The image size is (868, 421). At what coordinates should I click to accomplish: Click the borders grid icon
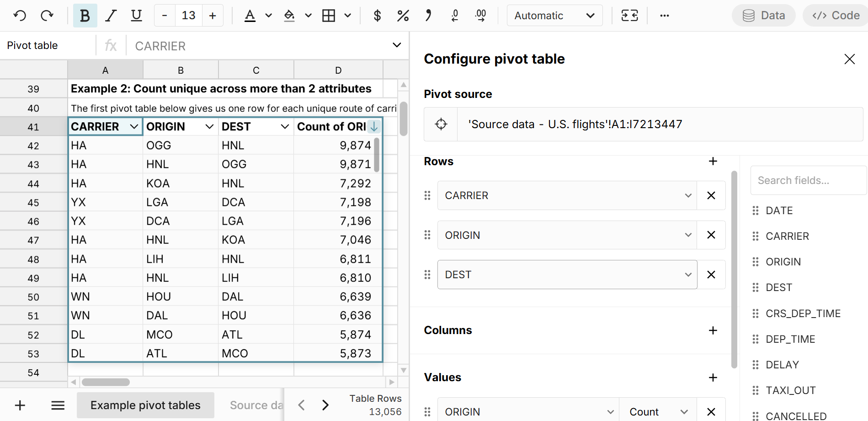click(329, 16)
